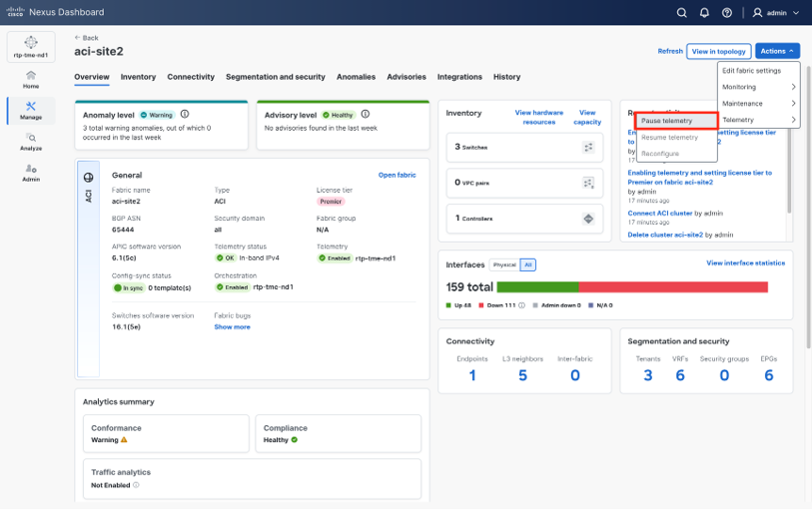Click View capacity link
This screenshot has width=812, height=509.
[587, 117]
